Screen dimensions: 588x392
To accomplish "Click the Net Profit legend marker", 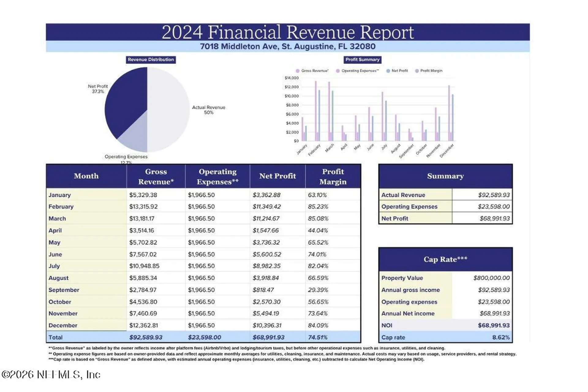I will coord(388,71).
